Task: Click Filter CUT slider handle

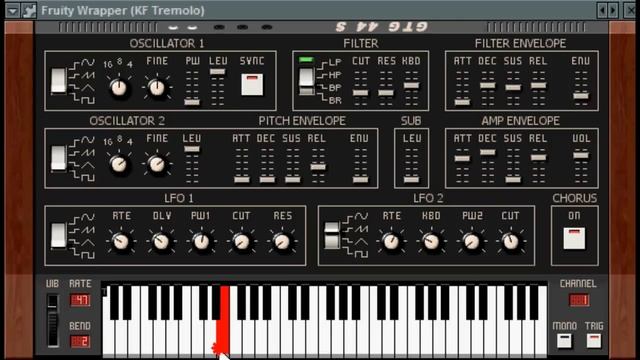Action: (x=360, y=93)
